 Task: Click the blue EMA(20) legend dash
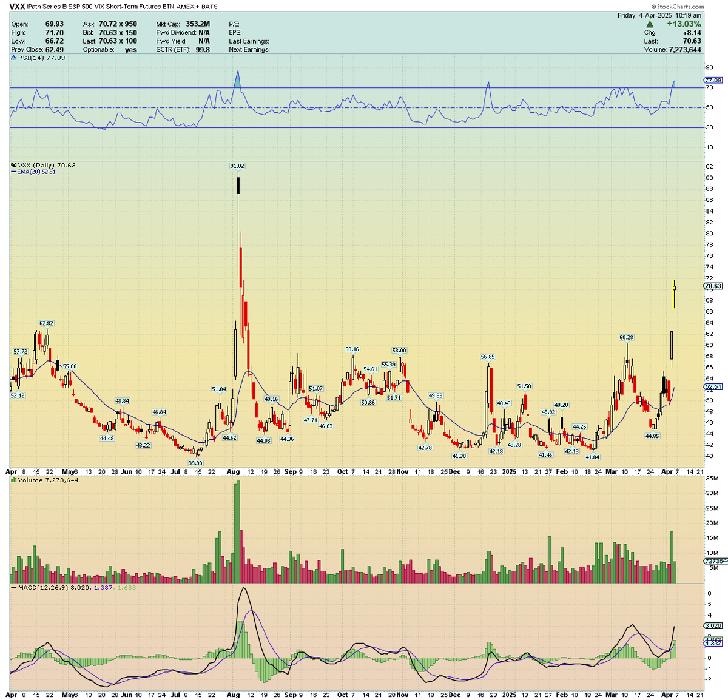pos(14,172)
